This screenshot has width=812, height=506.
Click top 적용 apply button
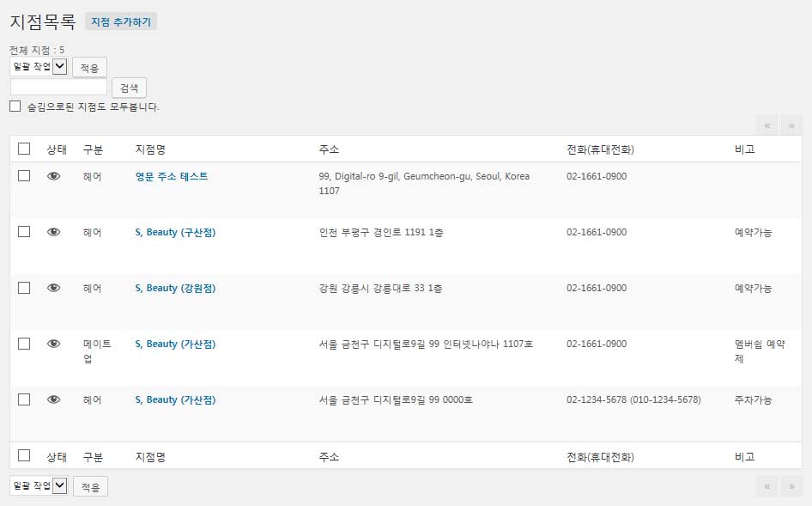(x=89, y=68)
